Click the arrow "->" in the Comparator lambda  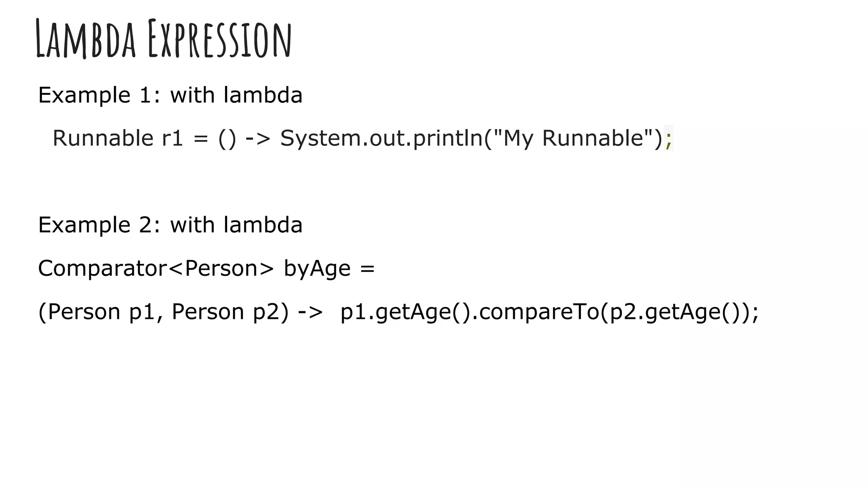click(x=310, y=313)
